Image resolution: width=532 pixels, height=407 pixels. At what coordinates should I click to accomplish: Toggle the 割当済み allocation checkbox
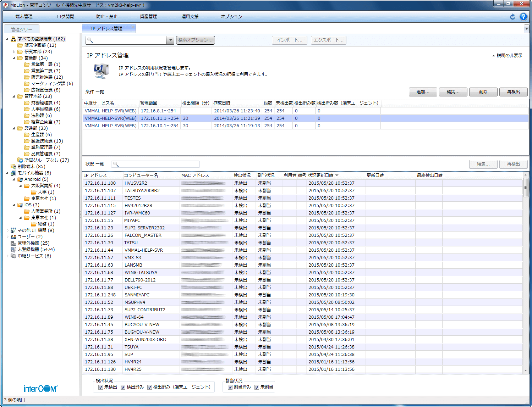(x=230, y=387)
